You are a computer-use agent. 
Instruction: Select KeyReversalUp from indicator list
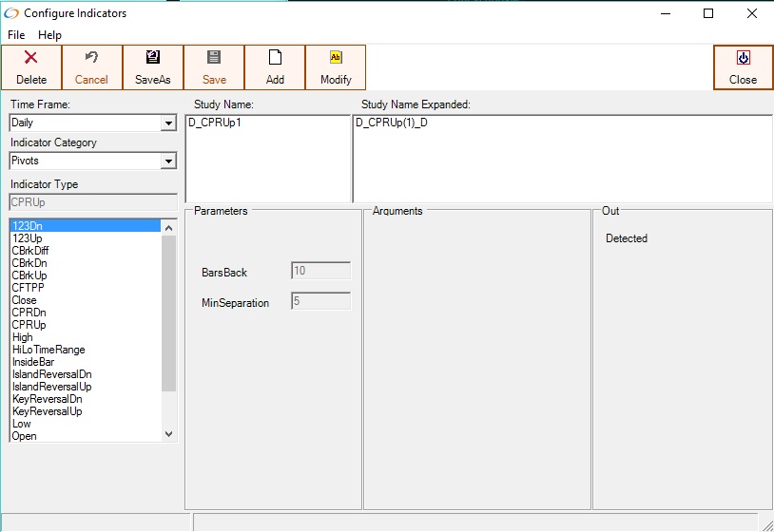(x=47, y=411)
